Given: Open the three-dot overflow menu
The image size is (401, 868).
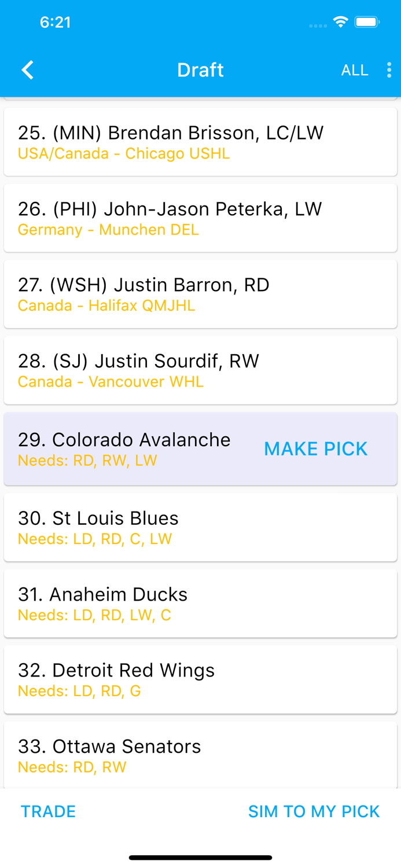Looking at the screenshot, I should 389,69.
